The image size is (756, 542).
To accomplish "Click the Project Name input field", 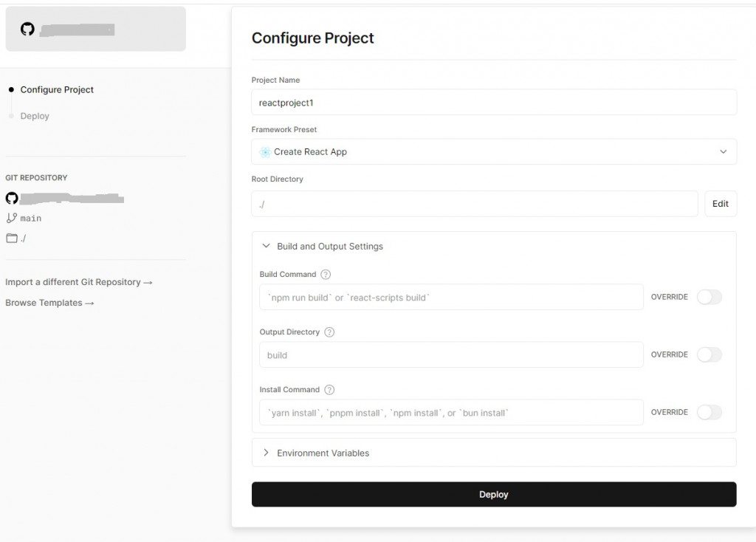I will pos(493,103).
